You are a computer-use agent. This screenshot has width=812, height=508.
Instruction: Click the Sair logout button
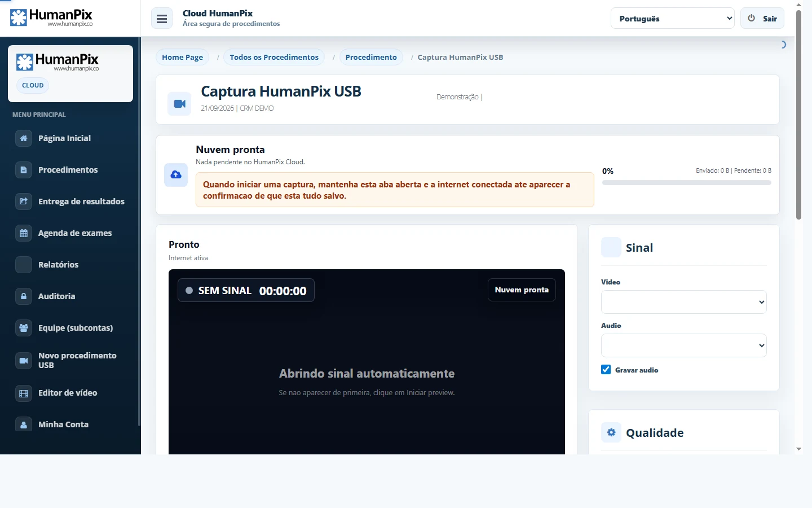point(762,19)
